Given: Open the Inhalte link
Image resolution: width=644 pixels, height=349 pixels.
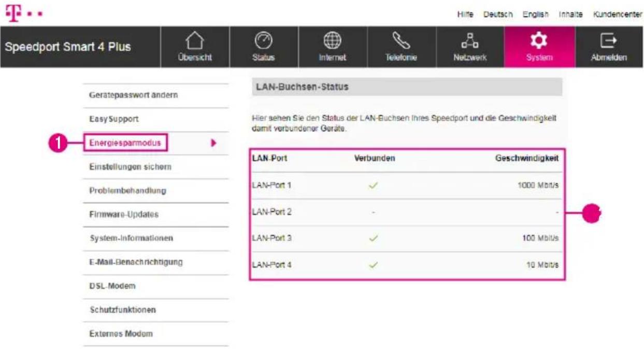Looking at the screenshot, I should click(570, 15).
